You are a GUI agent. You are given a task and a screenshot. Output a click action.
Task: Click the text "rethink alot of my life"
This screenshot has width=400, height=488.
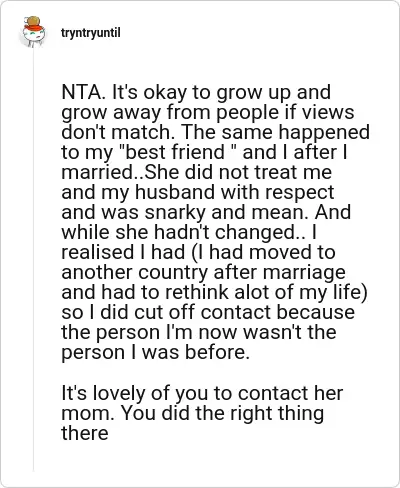pyautogui.click(x=263, y=292)
